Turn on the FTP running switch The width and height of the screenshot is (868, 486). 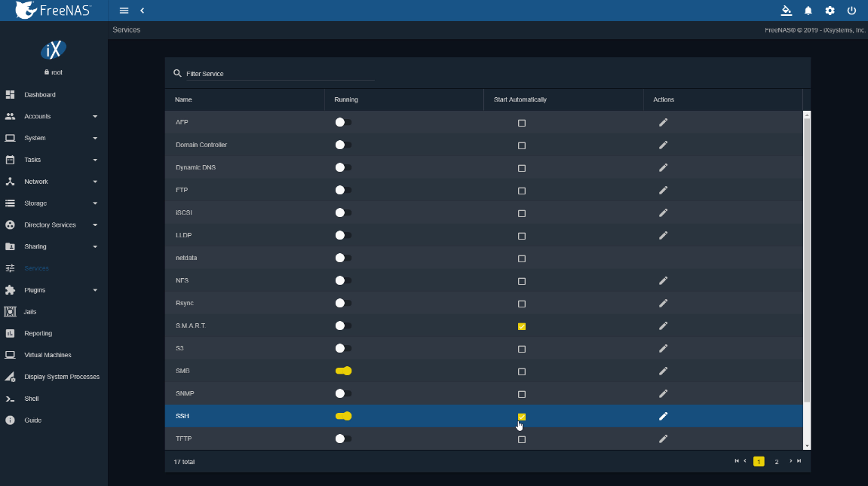point(343,190)
